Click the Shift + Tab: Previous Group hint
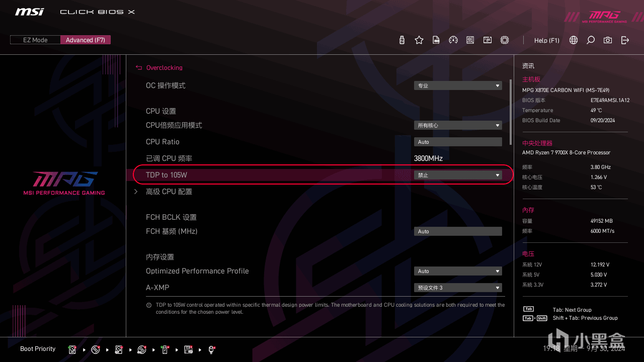This screenshot has height=362, width=644. click(x=585, y=318)
